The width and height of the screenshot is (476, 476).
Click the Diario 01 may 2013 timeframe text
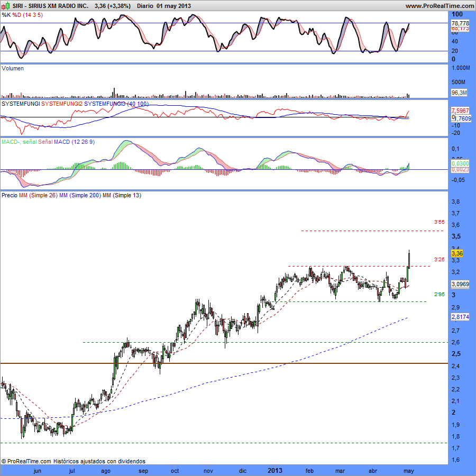pyautogui.click(x=164, y=6)
